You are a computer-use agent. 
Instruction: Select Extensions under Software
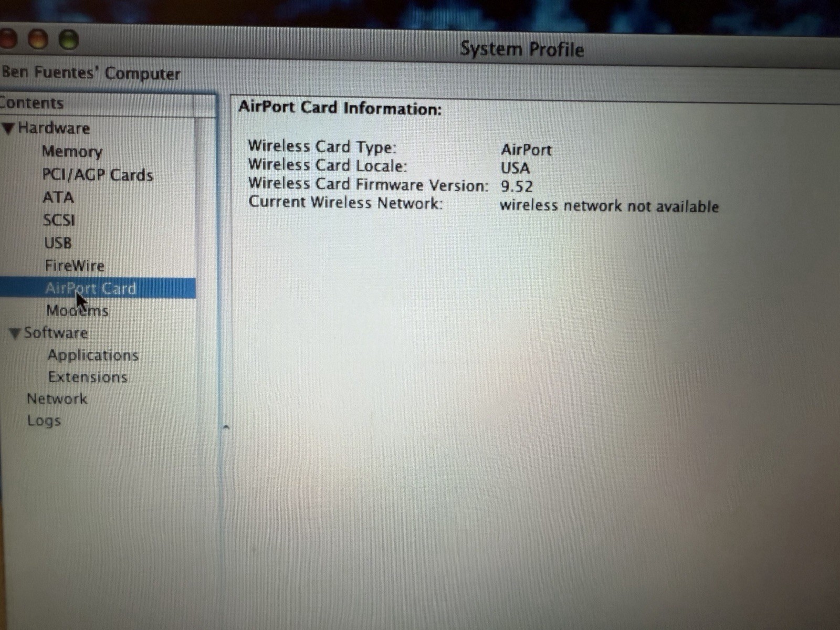click(x=88, y=377)
